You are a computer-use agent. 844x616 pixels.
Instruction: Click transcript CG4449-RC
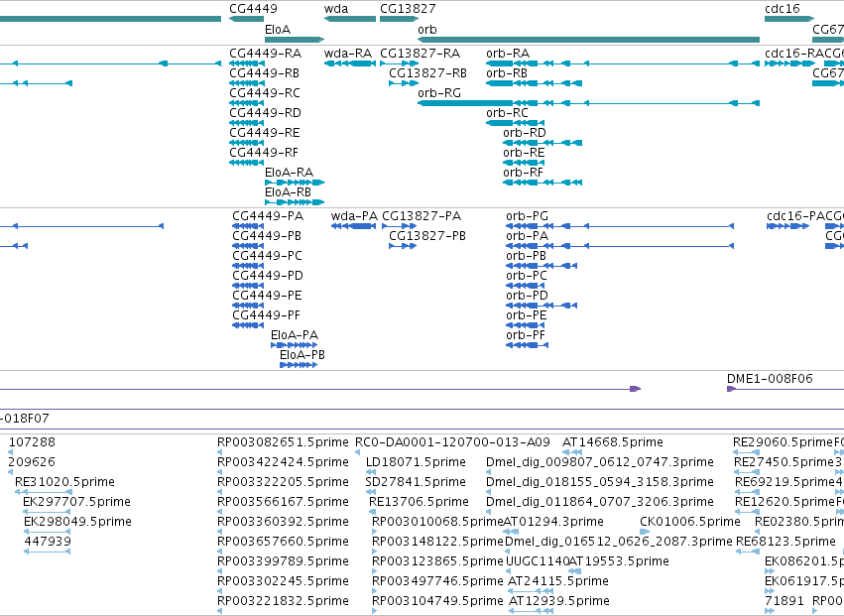[247, 103]
